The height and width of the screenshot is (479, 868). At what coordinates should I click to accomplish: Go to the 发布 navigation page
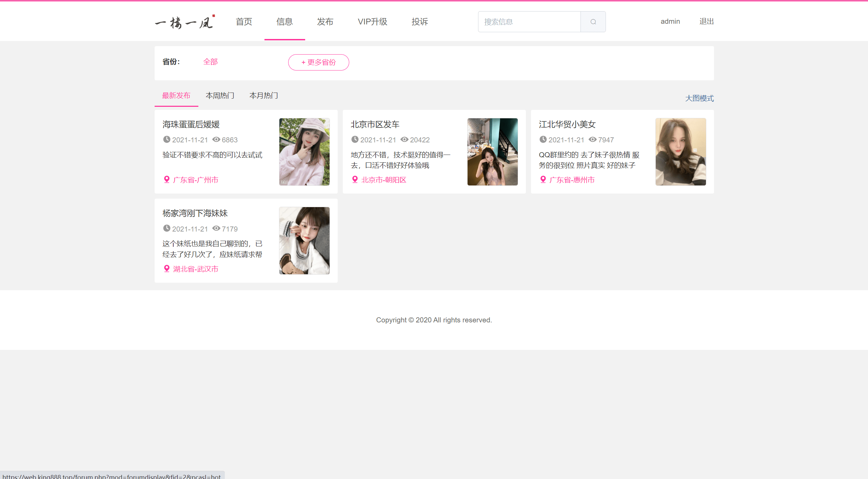(325, 22)
